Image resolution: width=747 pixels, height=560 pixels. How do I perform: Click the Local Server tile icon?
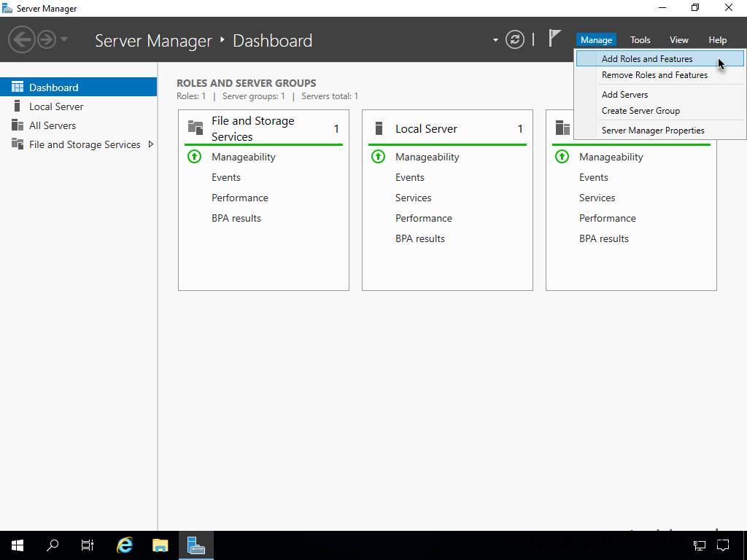pyautogui.click(x=379, y=128)
